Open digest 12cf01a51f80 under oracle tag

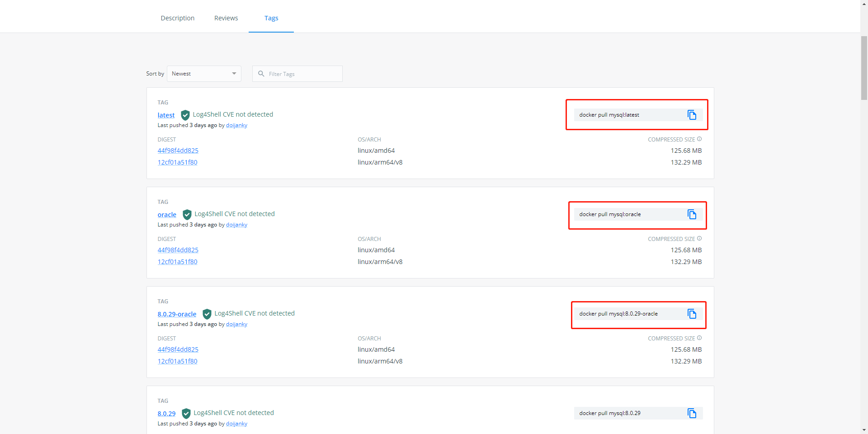177,262
